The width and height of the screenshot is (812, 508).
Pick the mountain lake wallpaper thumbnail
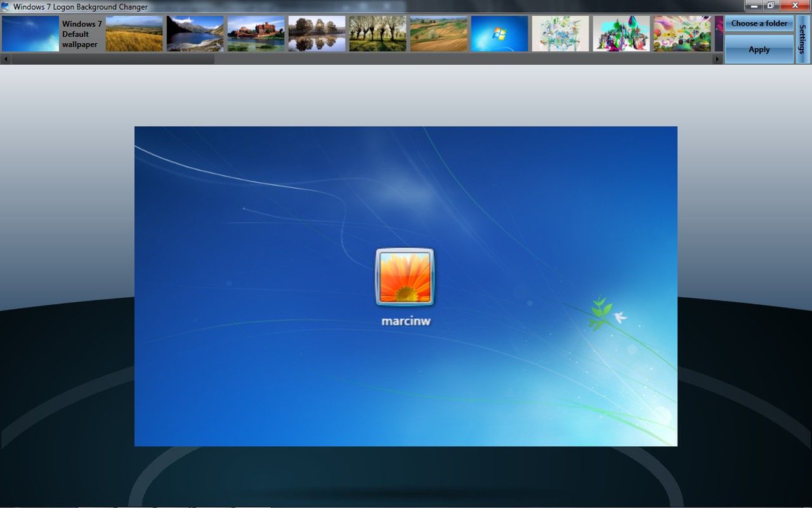tap(195, 34)
